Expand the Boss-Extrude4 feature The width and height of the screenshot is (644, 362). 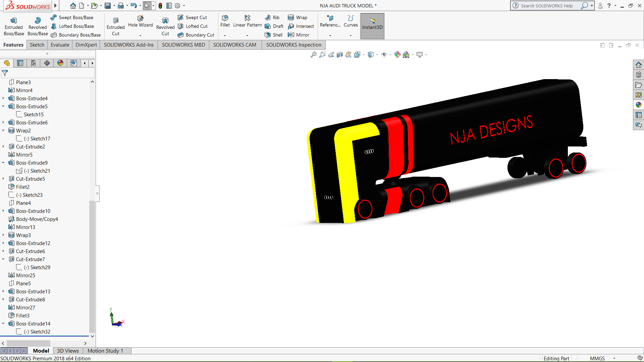coord(3,98)
